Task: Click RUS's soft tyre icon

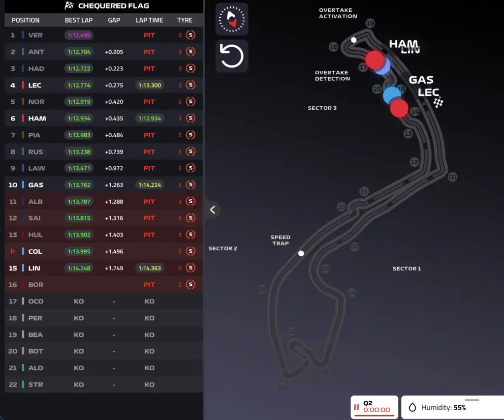Action: click(190, 151)
